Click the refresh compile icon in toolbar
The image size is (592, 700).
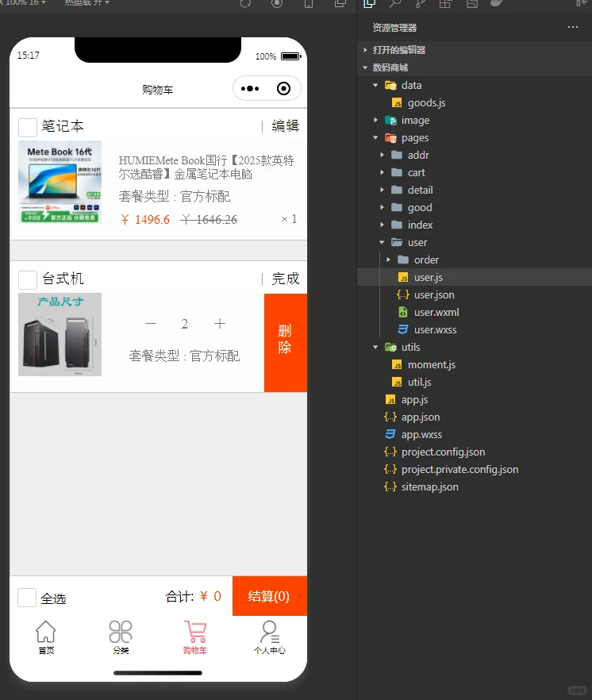[x=245, y=3]
